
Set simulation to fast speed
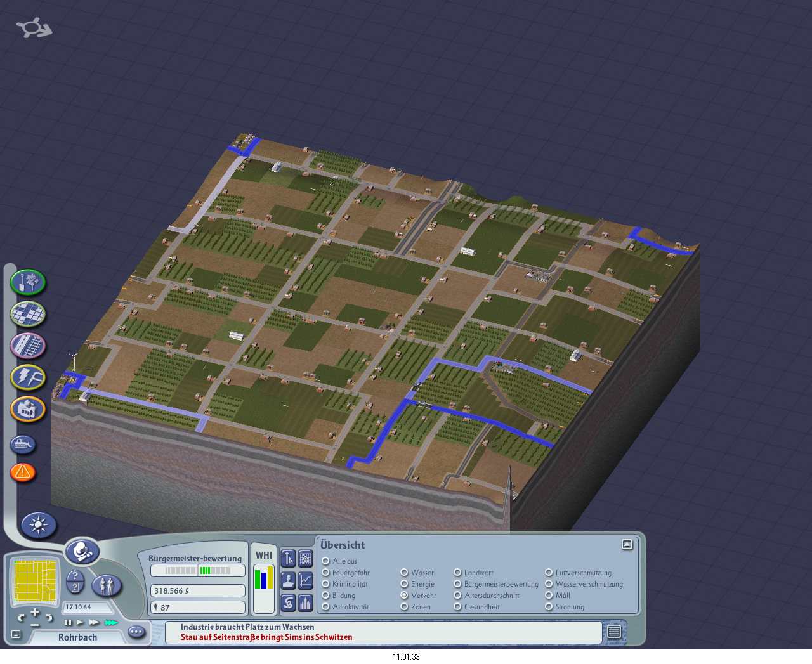click(x=95, y=623)
